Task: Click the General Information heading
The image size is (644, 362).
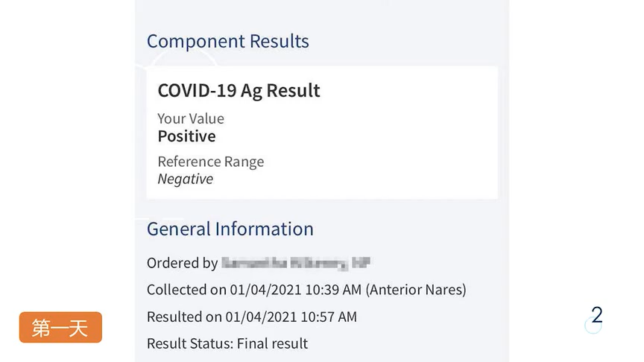Action: 230,229
